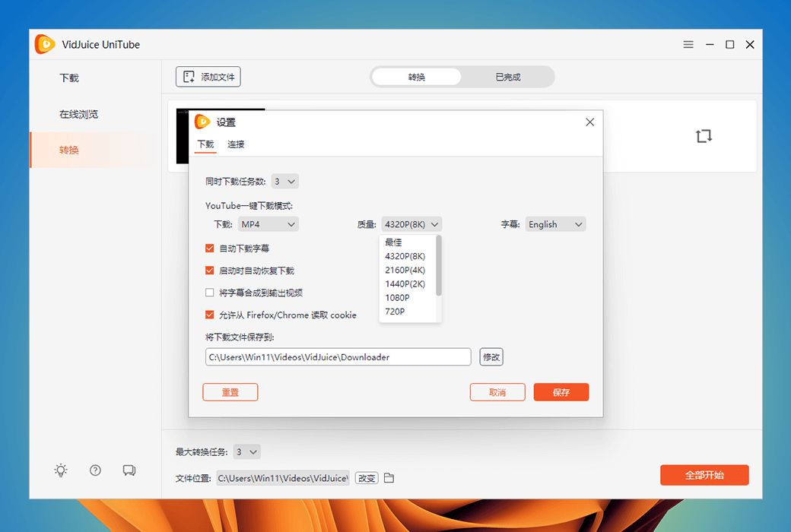Open the help question mark icon
791x532 pixels.
pyautogui.click(x=95, y=470)
